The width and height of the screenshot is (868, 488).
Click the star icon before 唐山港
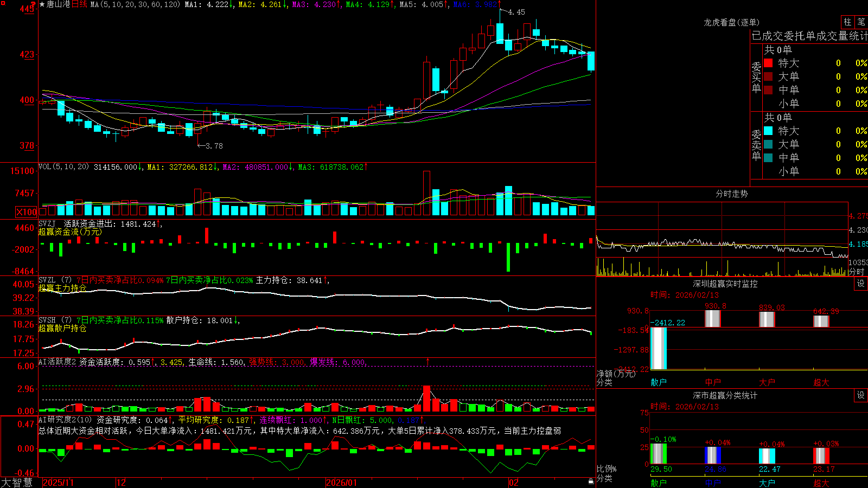pyautogui.click(x=42, y=4)
